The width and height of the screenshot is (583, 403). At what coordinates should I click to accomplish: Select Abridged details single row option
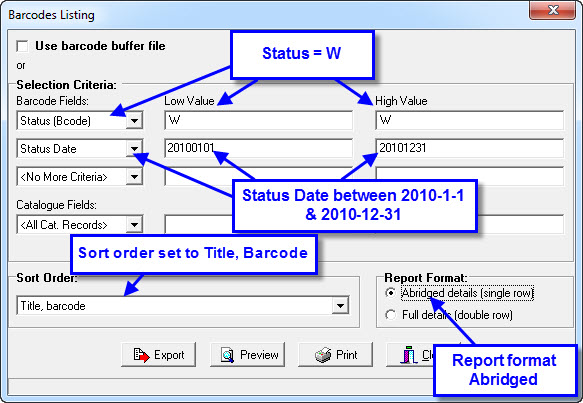[x=390, y=293]
